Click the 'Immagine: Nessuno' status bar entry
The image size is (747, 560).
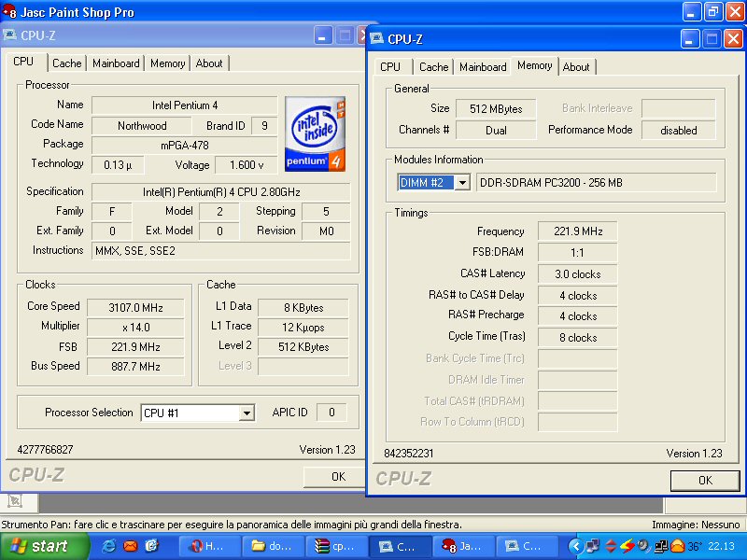(696, 525)
